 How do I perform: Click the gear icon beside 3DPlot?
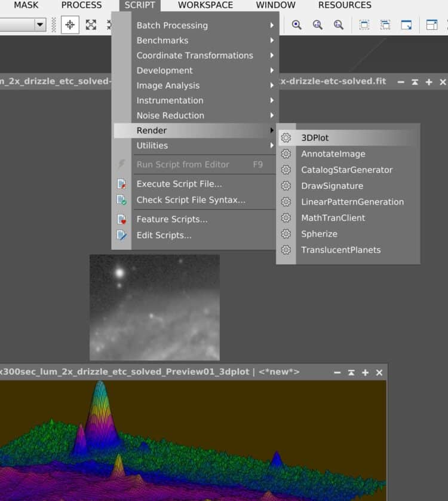(x=286, y=138)
